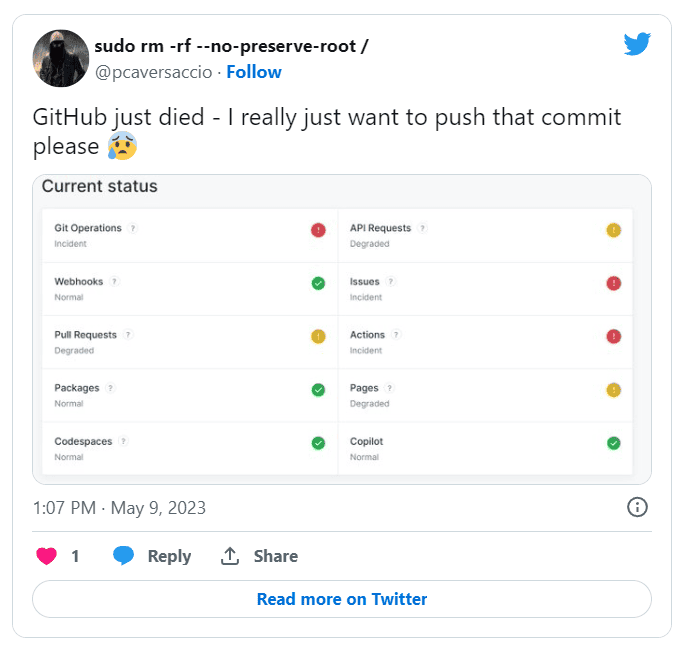
Task: Click the share upload arrow icon
Action: (x=230, y=556)
